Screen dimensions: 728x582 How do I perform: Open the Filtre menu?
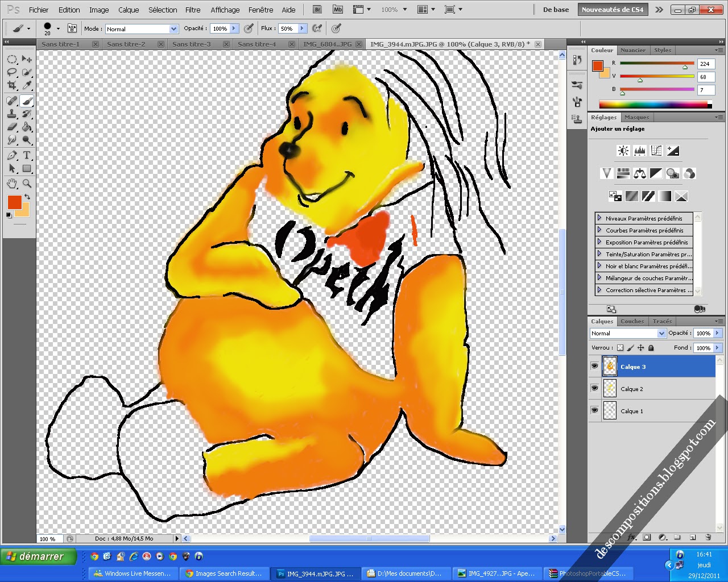coord(193,10)
